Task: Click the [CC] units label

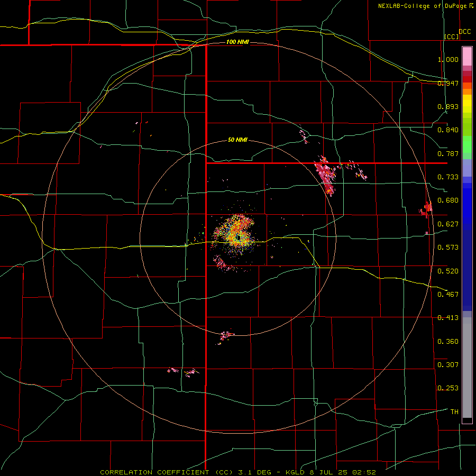Action: point(452,36)
